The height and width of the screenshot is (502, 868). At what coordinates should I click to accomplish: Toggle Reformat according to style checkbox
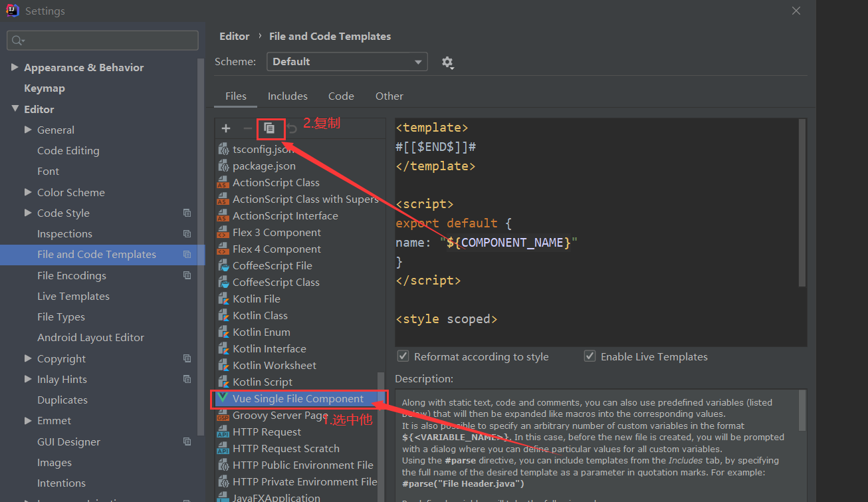402,356
